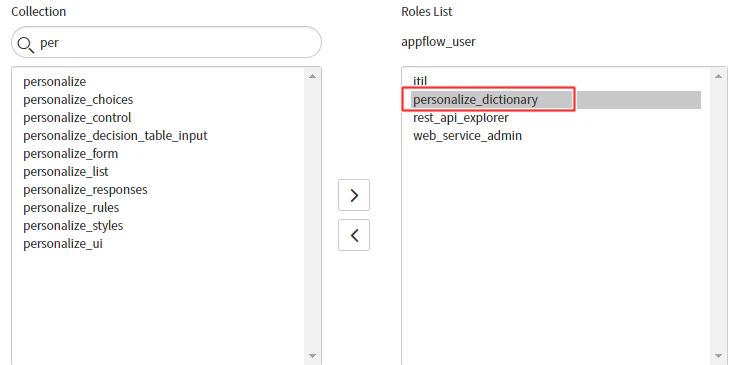Viewport: 742px width, 365px height.
Task: Select 'personalize' in the Collection list
Action: [x=54, y=81]
